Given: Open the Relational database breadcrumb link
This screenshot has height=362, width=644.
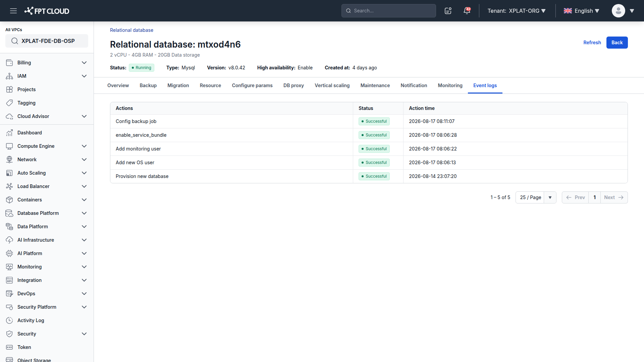Looking at the screenshot, I should click(131, 30).
